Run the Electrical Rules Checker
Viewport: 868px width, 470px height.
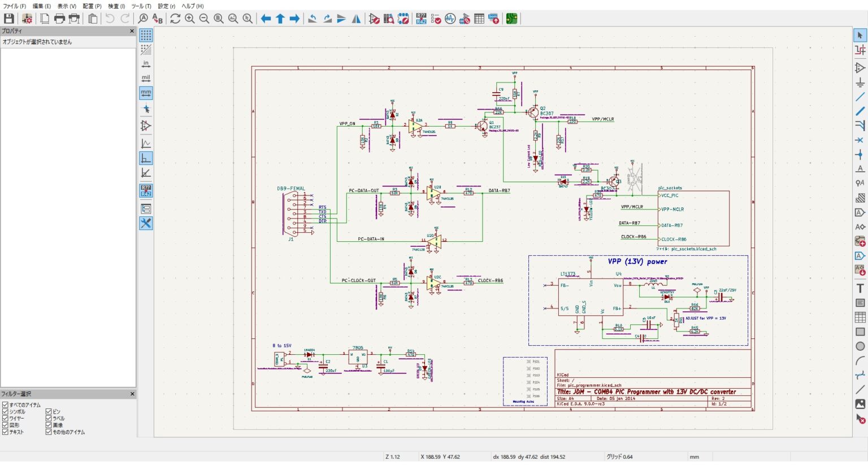[x=436, y=18]
